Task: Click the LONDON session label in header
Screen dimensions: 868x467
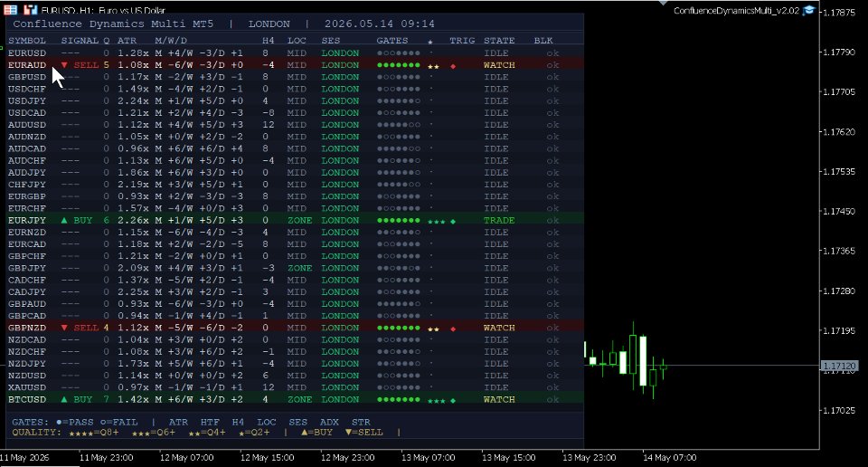Action: (x=269, y=24)
